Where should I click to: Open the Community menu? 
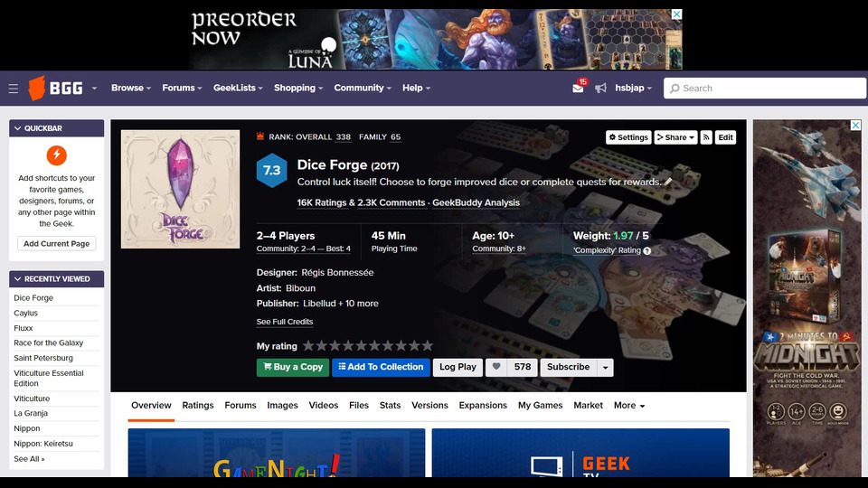point(363,88)
